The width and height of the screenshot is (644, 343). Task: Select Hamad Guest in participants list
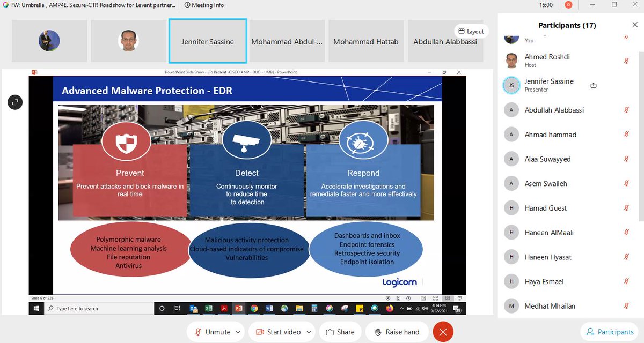pos(568,208)
